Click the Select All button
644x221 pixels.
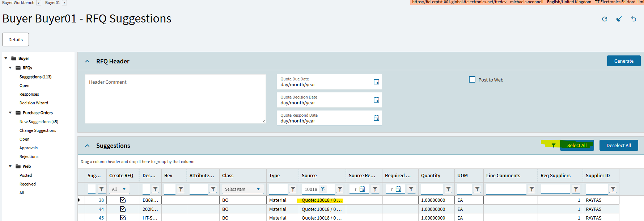[x=577, y=145]
